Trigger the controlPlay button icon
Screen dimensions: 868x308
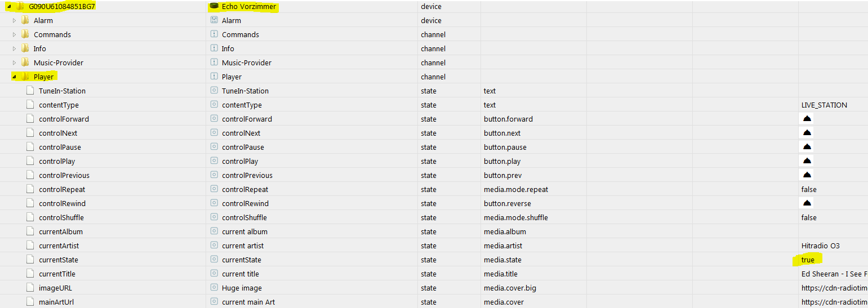(x=807, y=161)
